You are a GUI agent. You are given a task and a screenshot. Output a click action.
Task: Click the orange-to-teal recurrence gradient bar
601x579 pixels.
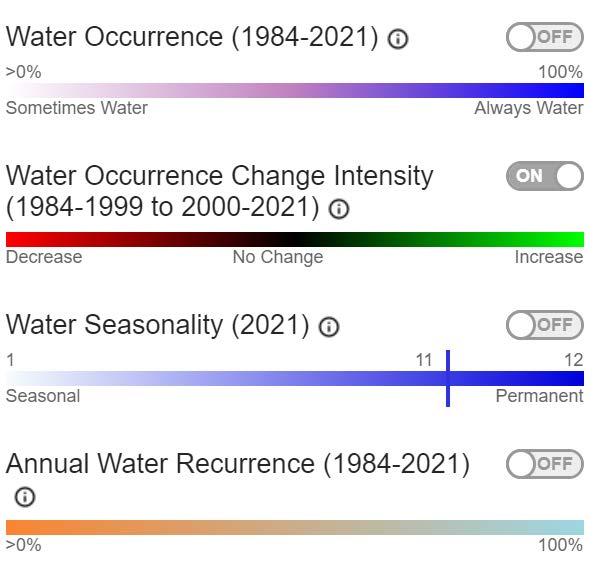(x=294, y=527)
